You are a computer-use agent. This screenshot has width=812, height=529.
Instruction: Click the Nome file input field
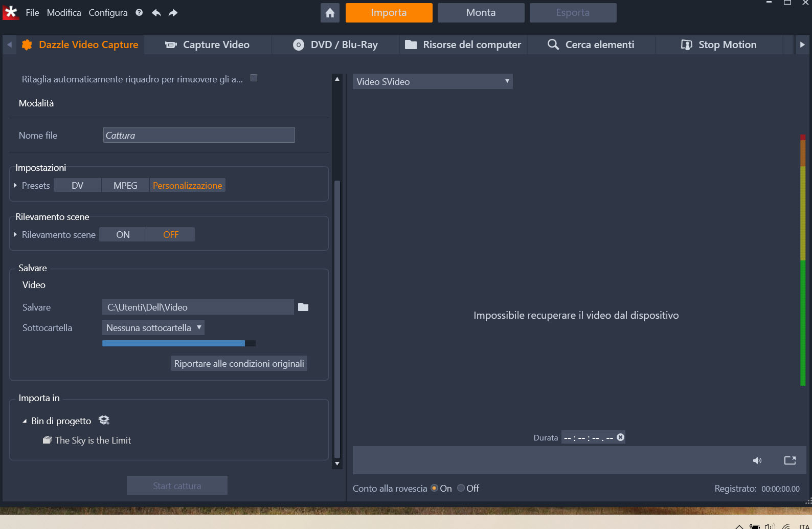pos(199,135)
